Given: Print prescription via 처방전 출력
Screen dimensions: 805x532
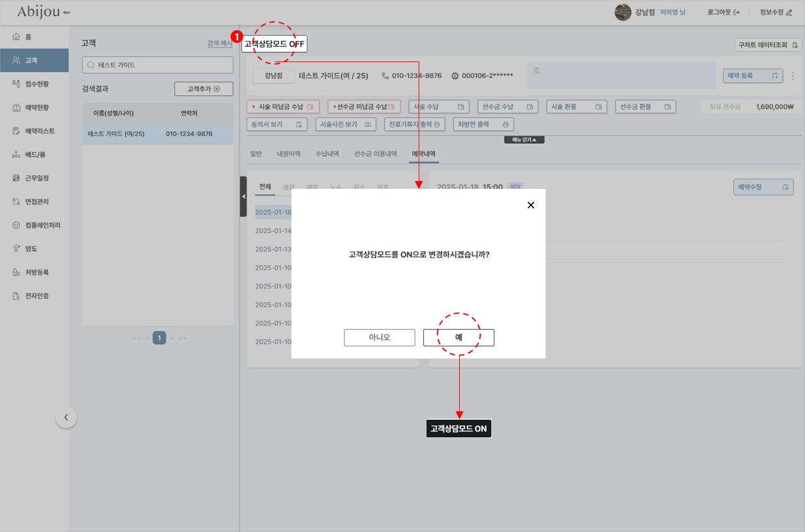Looking at the screenshot, I should pos(484,124).
